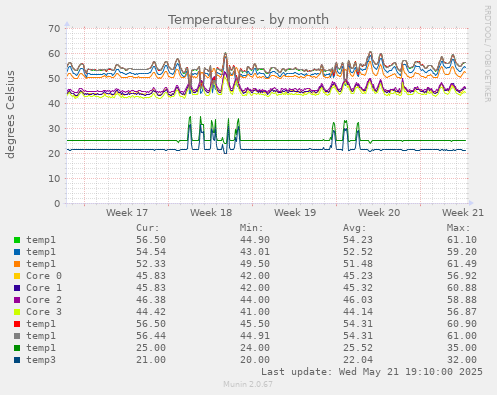Click the 10 tick on the y-axis
The height and width of the screenshot is (395, 497).
54,178
